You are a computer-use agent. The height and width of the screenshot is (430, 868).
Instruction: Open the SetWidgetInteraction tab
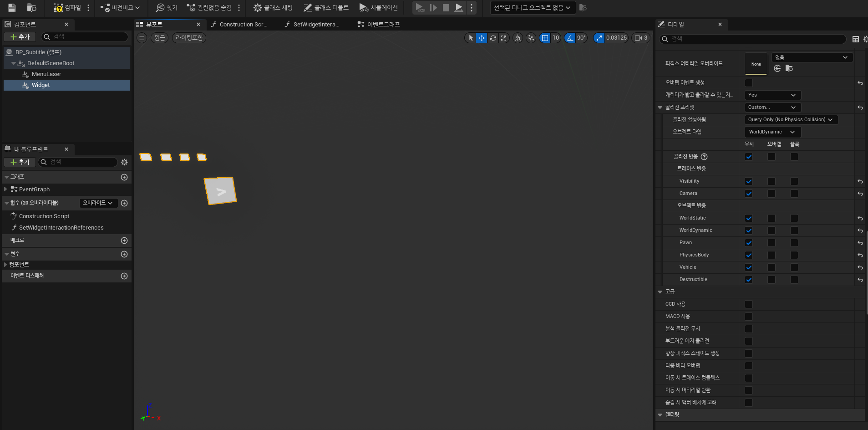316,24
